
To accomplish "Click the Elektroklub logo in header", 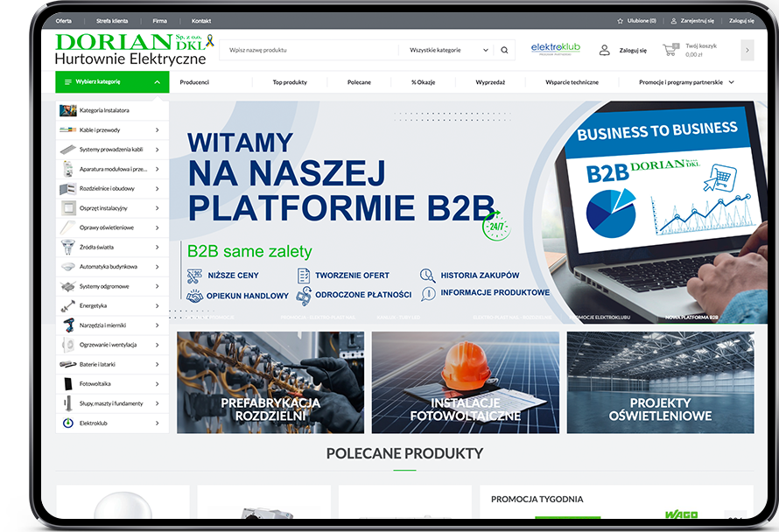I will click(x=555, y=48).
